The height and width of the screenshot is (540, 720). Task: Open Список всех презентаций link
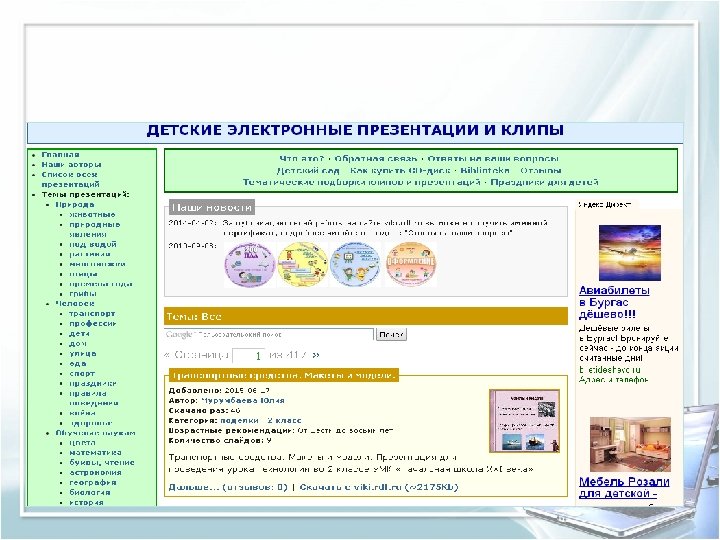(x=70, y=179)
